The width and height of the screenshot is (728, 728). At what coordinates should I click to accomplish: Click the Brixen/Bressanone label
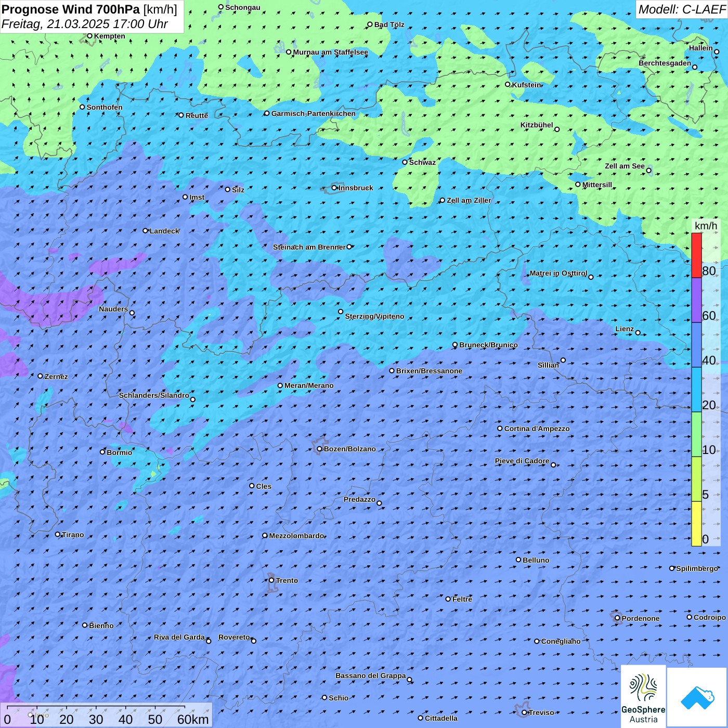tap(429, 371)
